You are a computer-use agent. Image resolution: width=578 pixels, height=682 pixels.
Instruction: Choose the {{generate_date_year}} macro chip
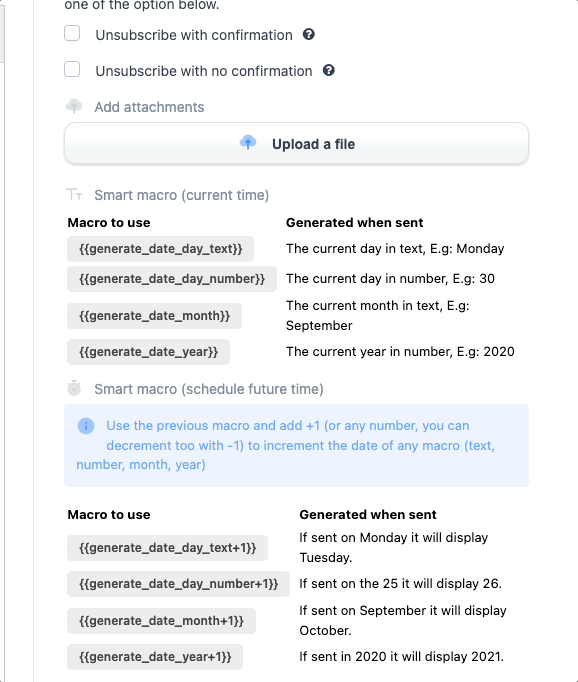(x=148, y=352)
